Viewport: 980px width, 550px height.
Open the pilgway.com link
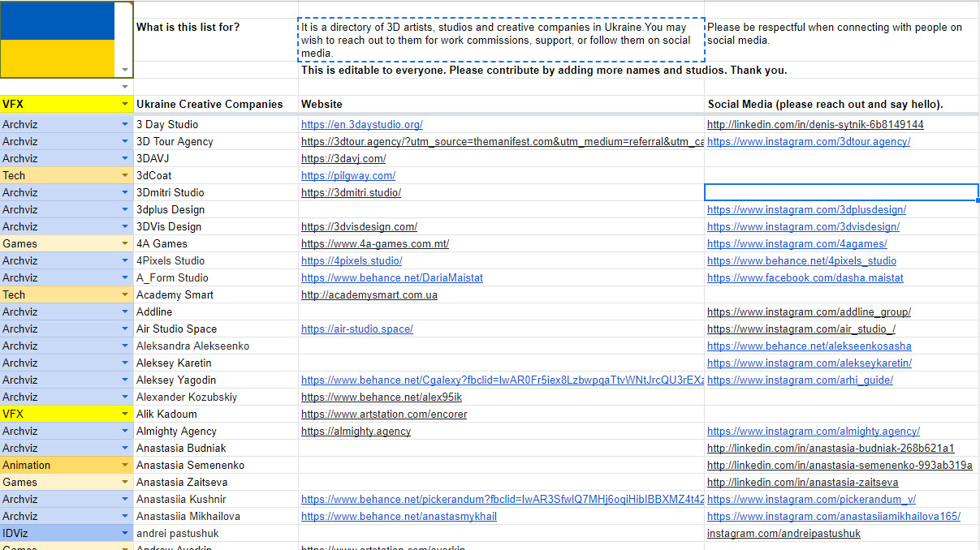point(348,176)
